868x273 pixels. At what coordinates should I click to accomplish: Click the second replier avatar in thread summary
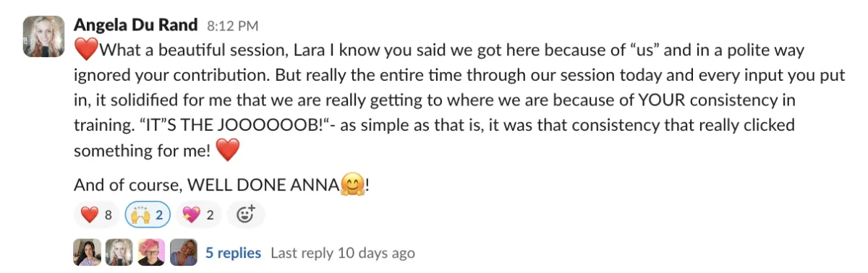click(119, 253)
